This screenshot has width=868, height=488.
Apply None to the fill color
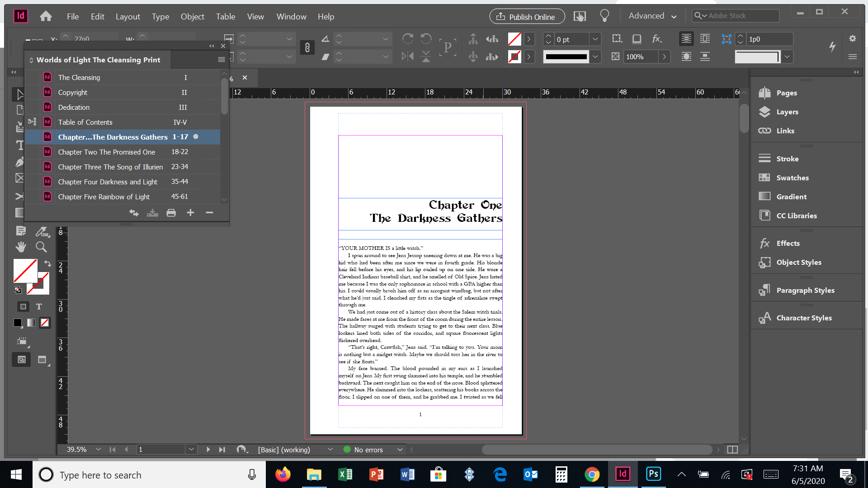coord(44,323)
